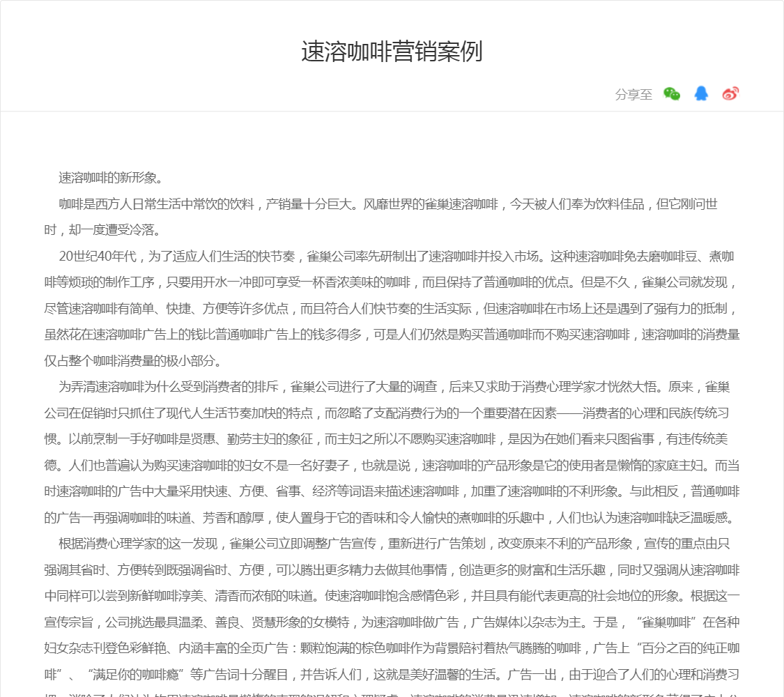Click the line starting 强调其省时、方便转到
Image resolution: width=784 pixels, height=697 pixels.
pyautogui.click(x=392, y=570)
